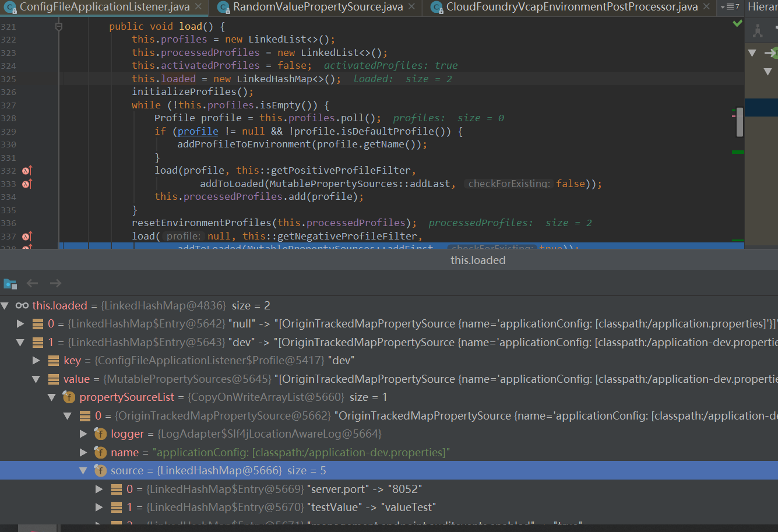Select the "testValue" -> "valueTest" row
The height and width of the screenshot is (532, 778).
pos(389,508)
